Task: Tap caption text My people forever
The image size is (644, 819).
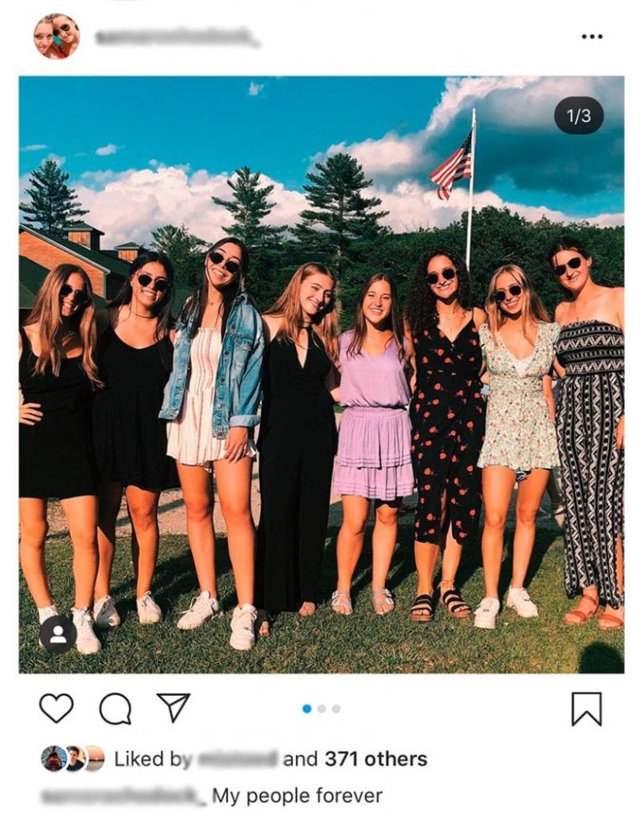Action: 297,796
